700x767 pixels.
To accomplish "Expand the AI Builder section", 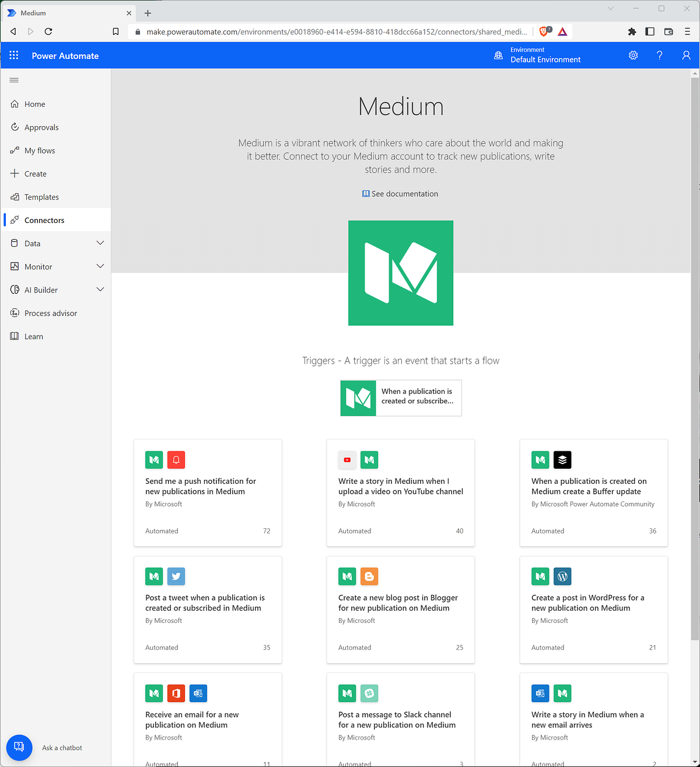I will click(x=55, y=290).
